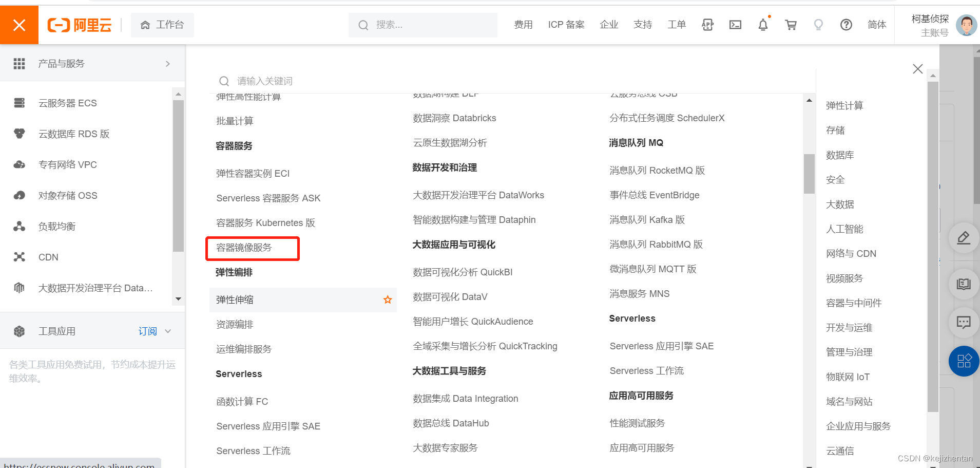Launch Cloud Shell terminal icon
Viewport: 980px width, 468px height.
click(x=735, y=25)
